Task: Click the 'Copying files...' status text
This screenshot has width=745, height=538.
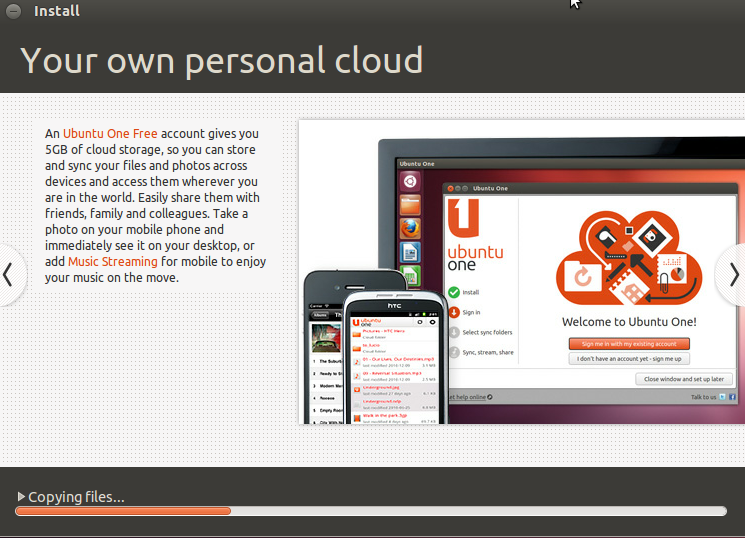Action: [x=76, y=497]
